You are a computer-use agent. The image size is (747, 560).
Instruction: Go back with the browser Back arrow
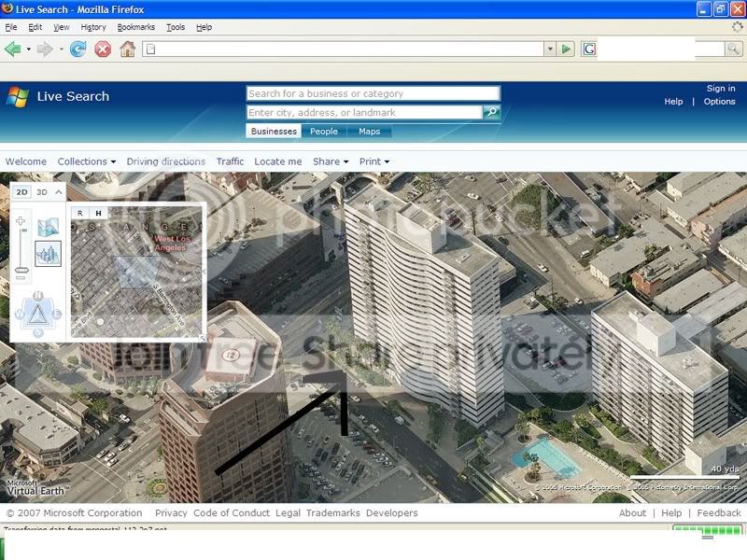[x=13, y=49]
